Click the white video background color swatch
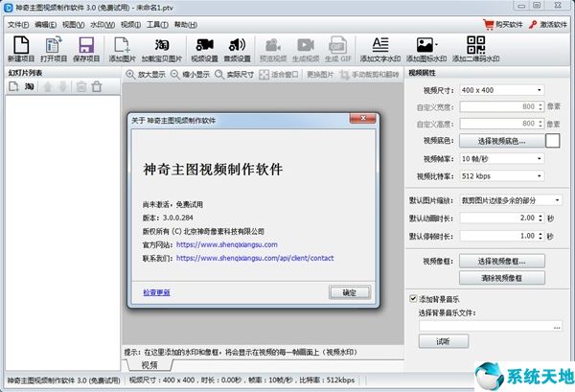The width and height of the screenshot is (575, 392). click(x=553, y=141)
